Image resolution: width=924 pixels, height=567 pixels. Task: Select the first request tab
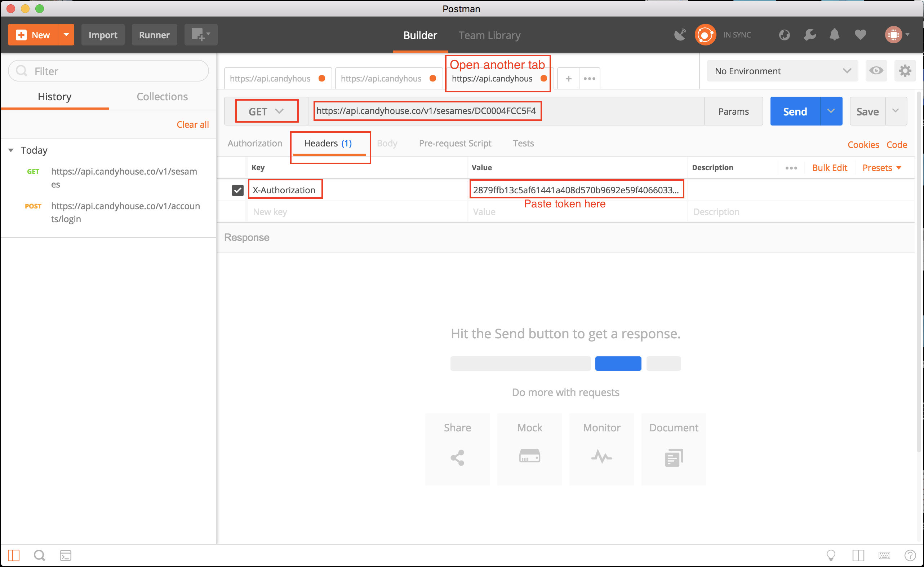(278, 78)
